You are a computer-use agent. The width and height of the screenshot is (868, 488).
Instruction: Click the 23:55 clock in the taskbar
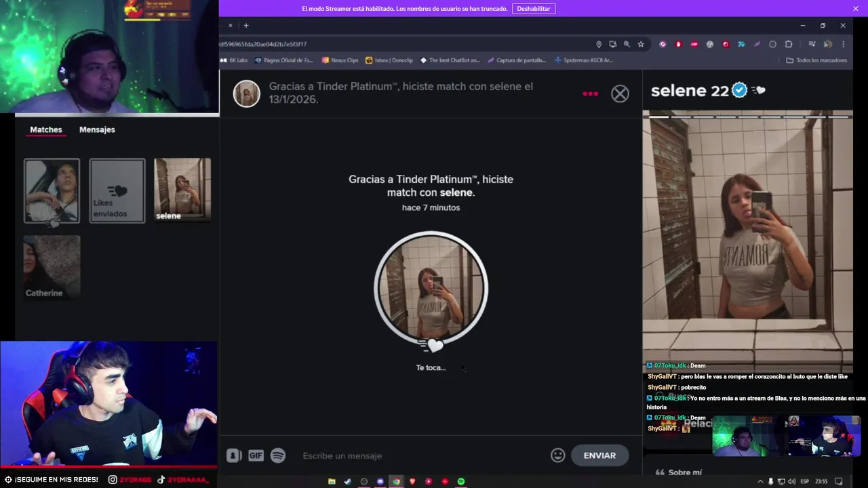coord(821,481)
